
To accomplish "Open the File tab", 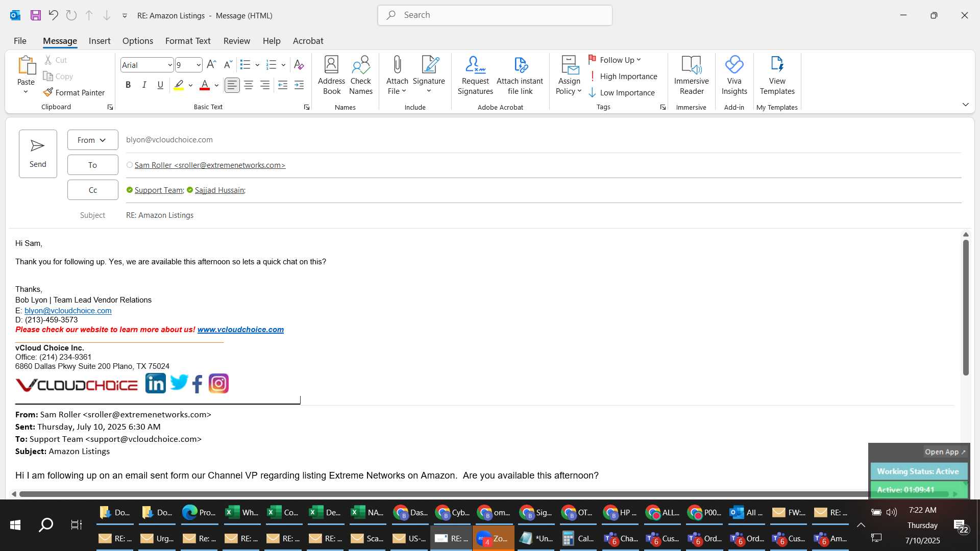I will click(x=20, y=41).
